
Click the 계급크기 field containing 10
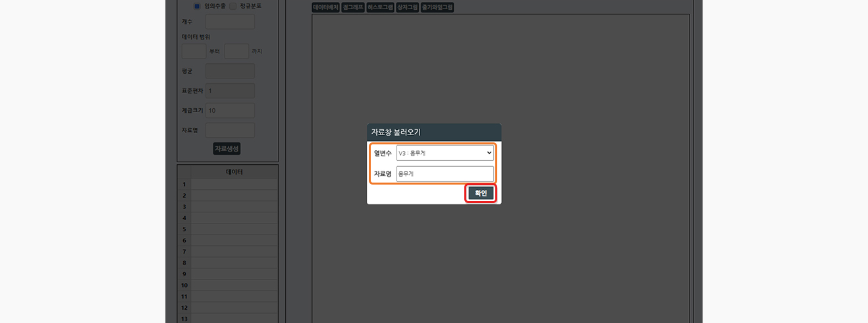230,111
